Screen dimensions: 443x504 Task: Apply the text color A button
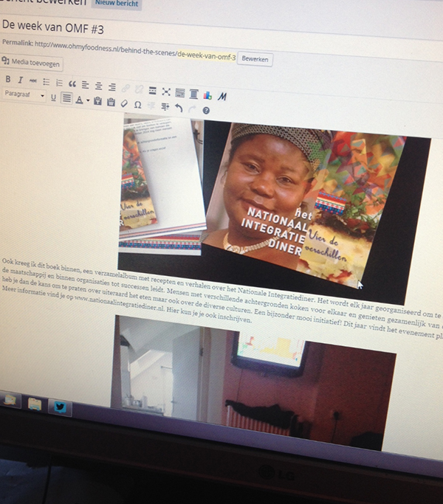coord(79,100)
